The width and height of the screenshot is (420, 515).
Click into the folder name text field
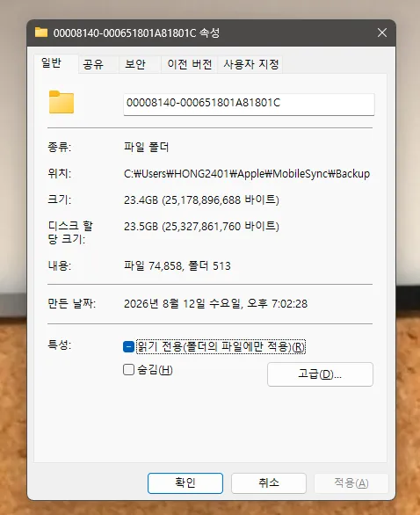[249, 104]
